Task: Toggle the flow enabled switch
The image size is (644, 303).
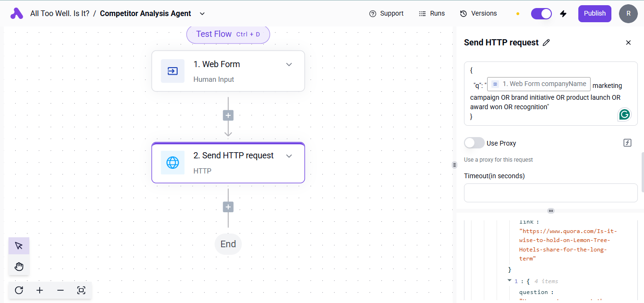Action: click(x=541, y=14)
